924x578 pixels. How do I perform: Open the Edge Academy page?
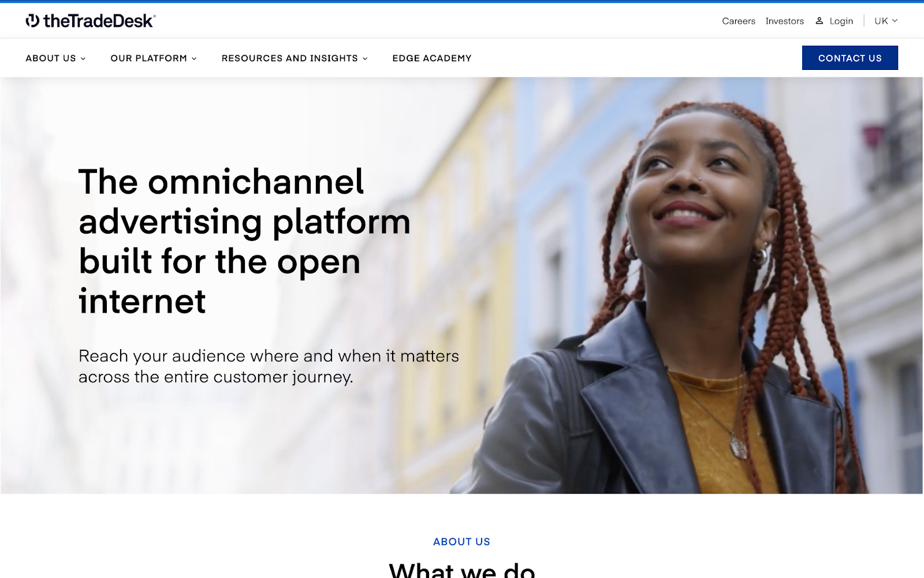coord(432,58)
